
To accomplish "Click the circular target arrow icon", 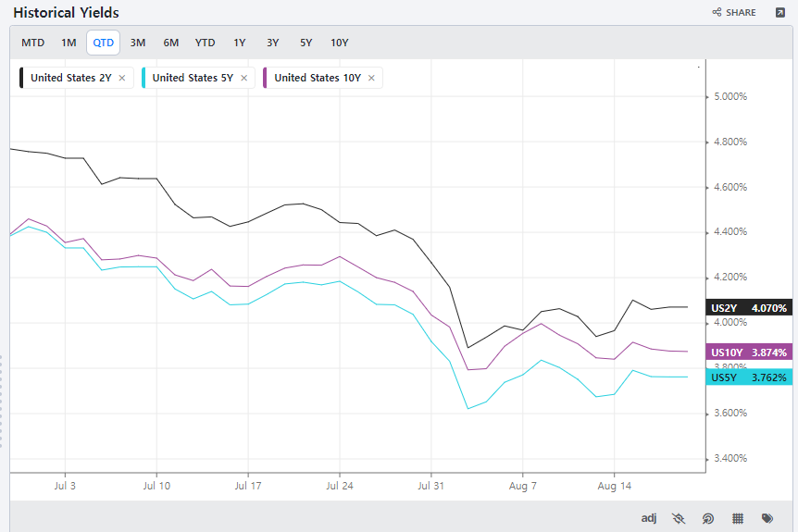I will (x=708, y=518).
